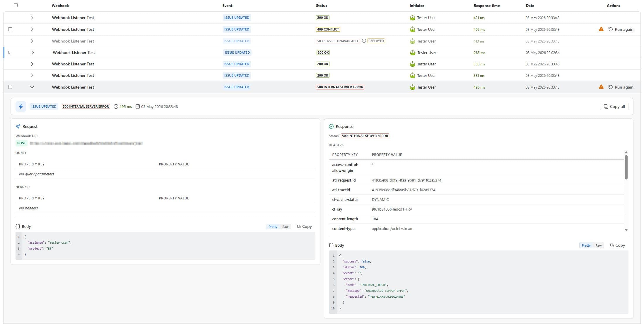Expand the 409 CONFLICT webhook row
The width and height of the screenshot is (644, 327).
click(x=32, y=29)
